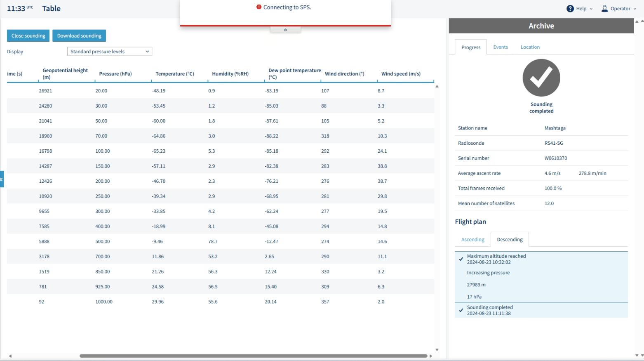Click the 78.7 humidity cell
644x361 pixels.
point(213,242)
